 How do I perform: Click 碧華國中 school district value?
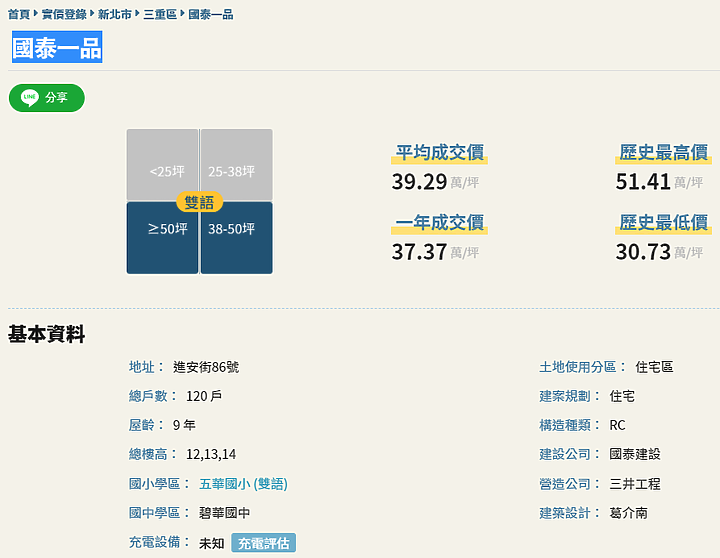tap(225, 513)
